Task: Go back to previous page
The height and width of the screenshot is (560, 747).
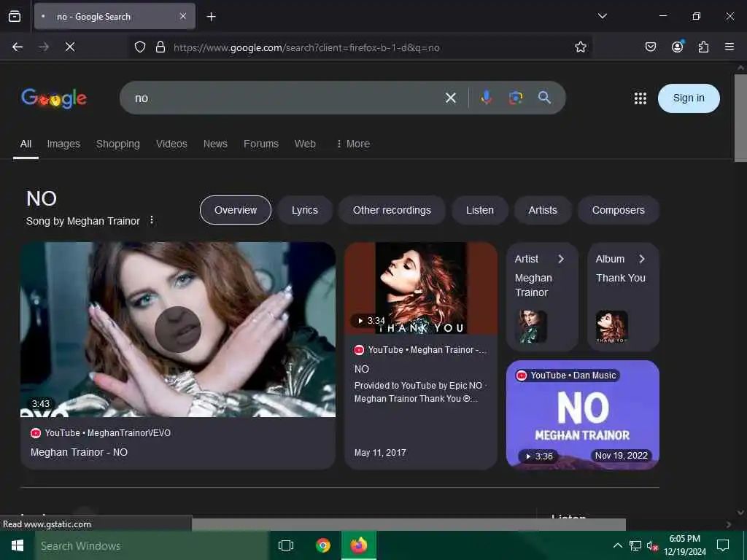Action: click(18, 47)
